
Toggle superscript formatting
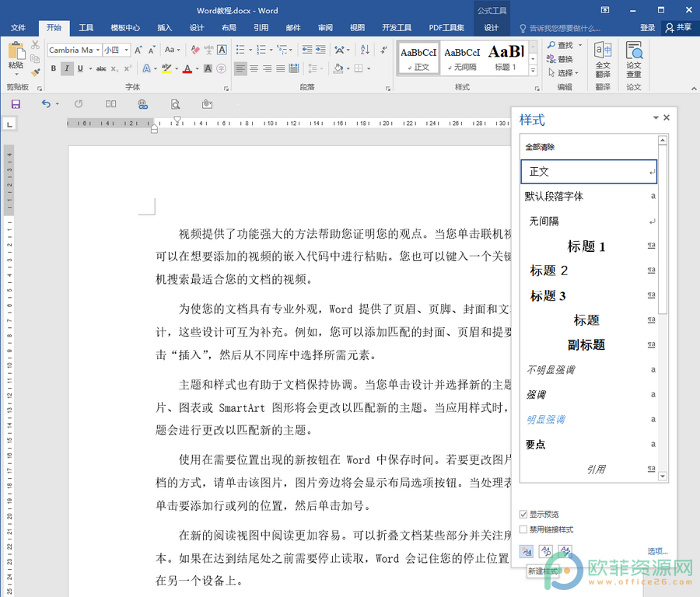click(128, 68)
